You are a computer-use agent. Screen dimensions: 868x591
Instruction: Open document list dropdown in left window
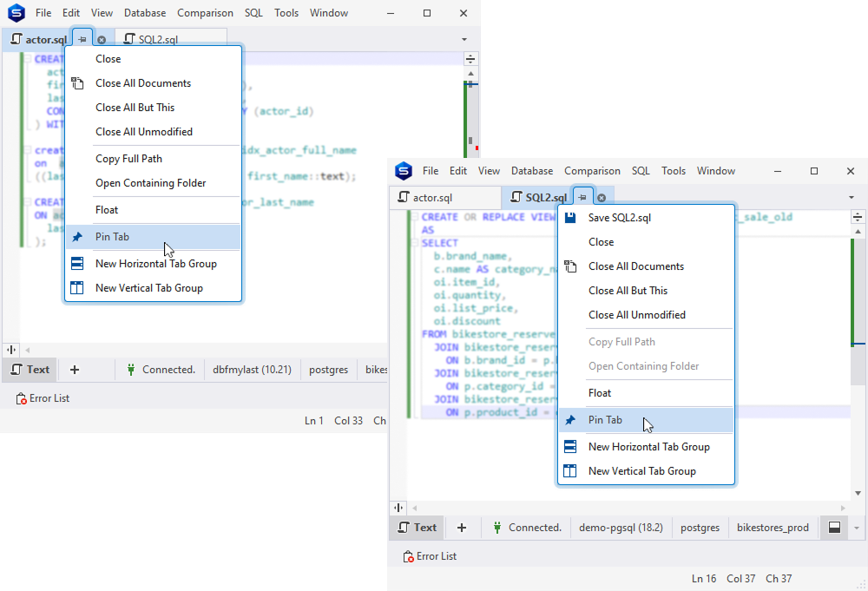pyautogui.click(x=464, y=39)
